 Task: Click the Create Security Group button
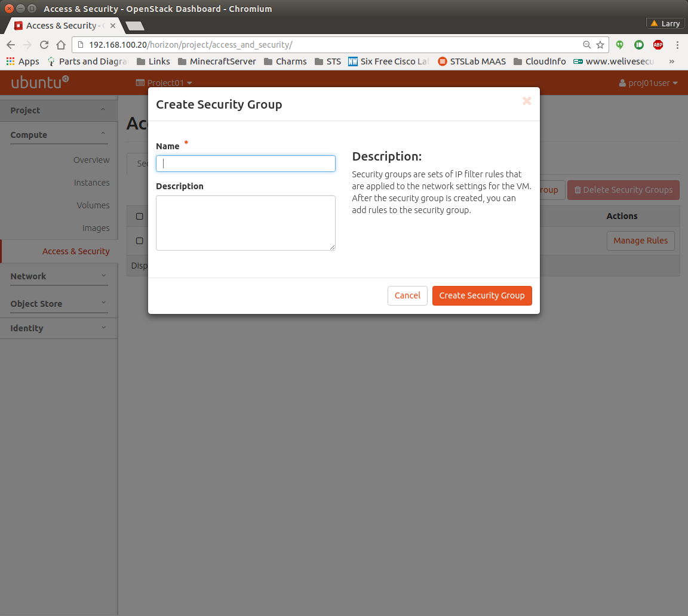(x=481, y=295)
